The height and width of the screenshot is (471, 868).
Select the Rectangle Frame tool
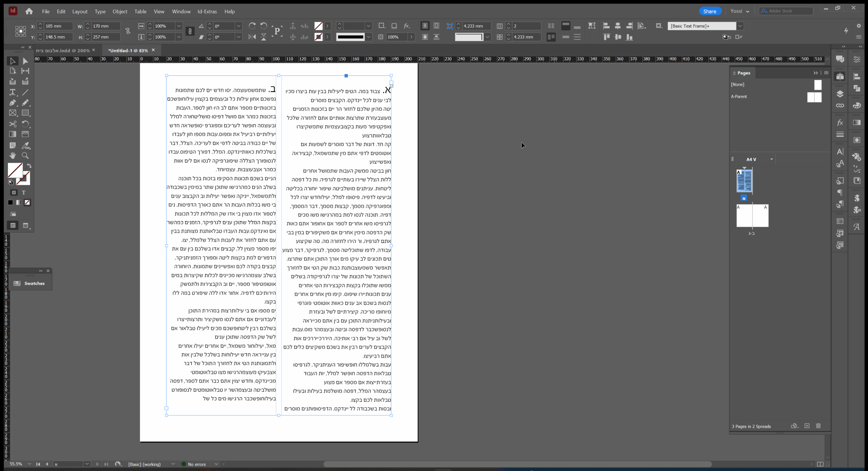[x=12, y=113]
